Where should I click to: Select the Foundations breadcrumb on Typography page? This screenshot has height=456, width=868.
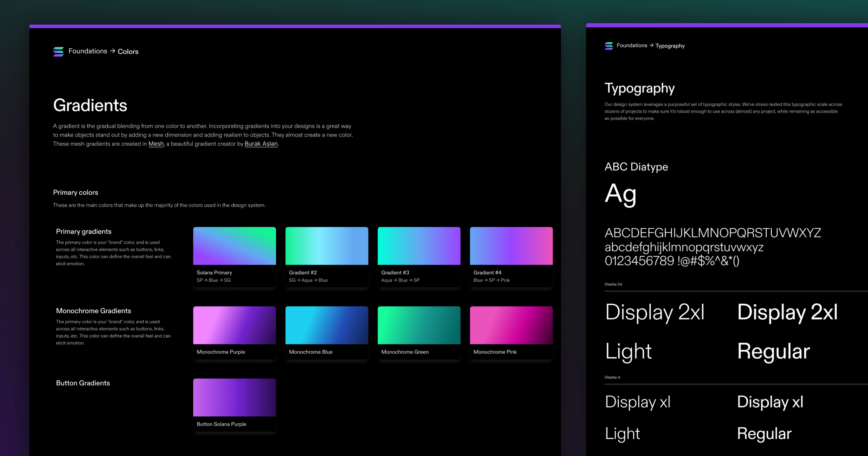click(x=631, y=45)
